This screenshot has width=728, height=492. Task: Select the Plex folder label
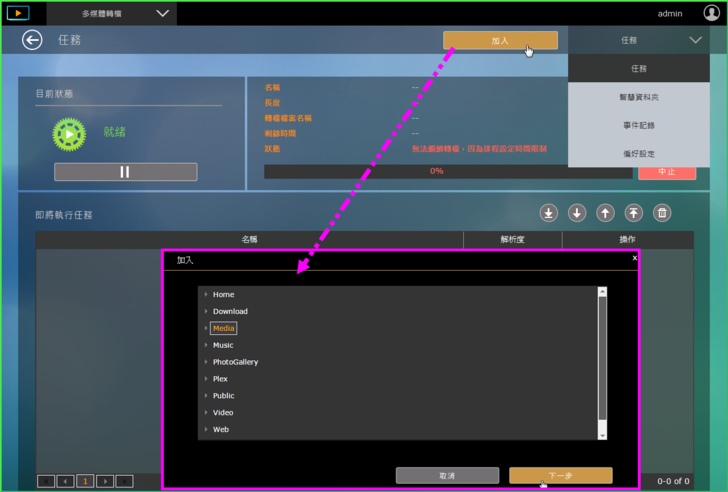pyautogui.click(x=220, y=379)
